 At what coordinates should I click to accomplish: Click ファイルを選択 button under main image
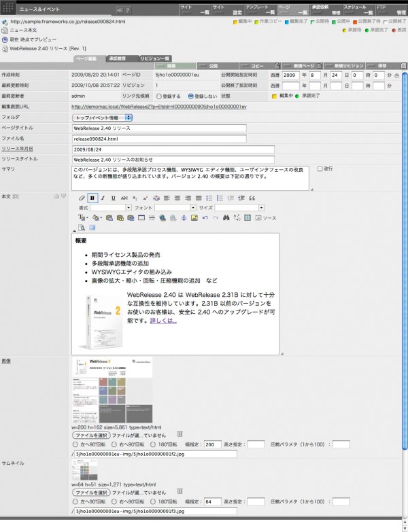tap(90, 434)
